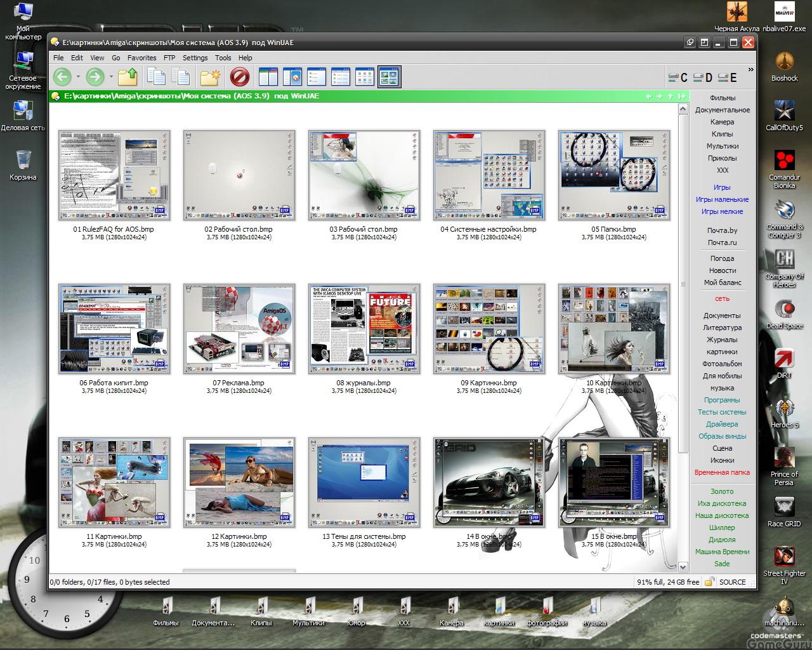Open the Dead Space desktop shortcut
812x650 pixels.
(x=785, y=314)
